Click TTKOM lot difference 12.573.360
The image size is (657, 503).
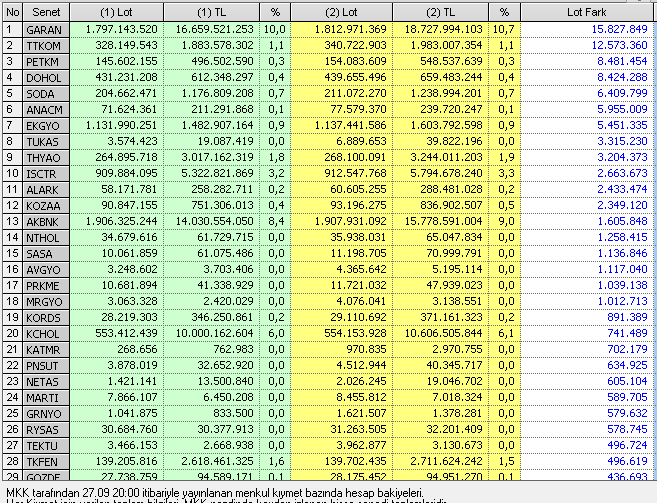(x=619, y=45)
